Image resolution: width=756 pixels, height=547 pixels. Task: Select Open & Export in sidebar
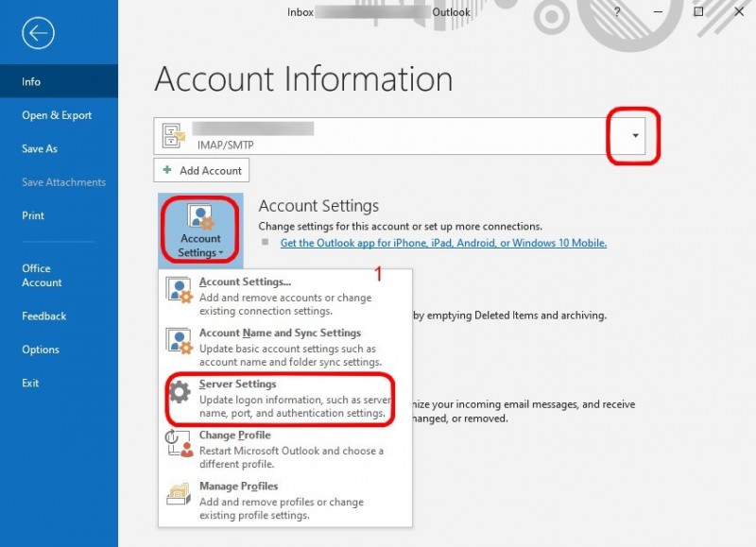point(57,115)
